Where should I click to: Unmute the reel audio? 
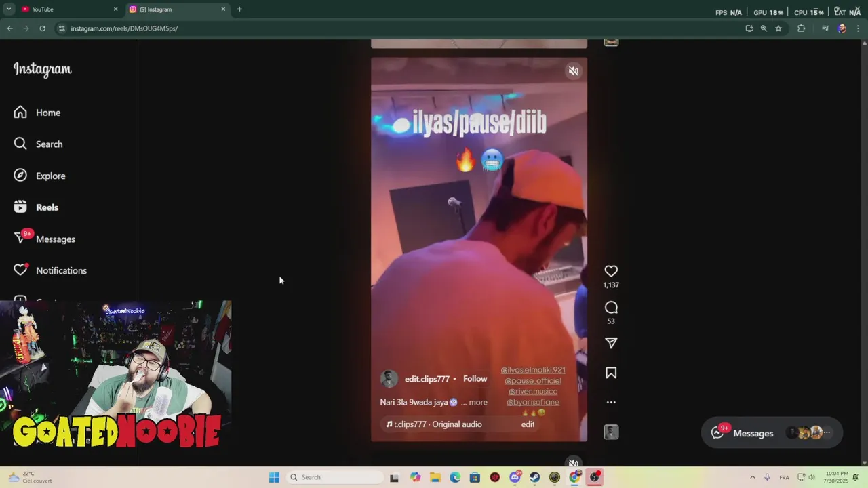pyautogui.click(x=574, y=71)
